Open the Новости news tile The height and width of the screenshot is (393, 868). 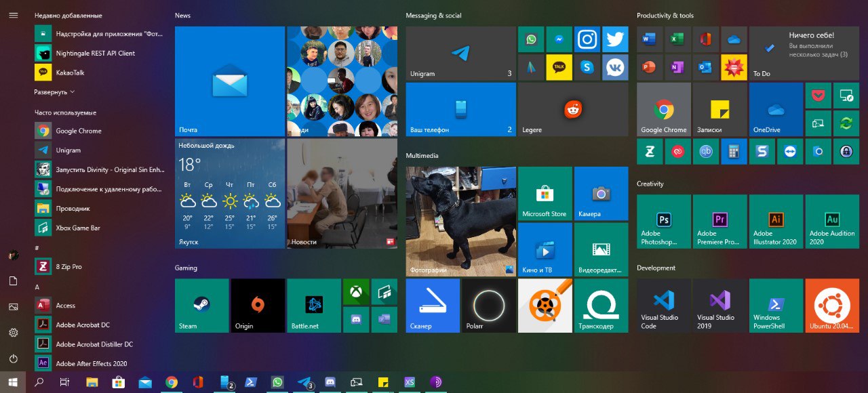(x=342, y=194)
